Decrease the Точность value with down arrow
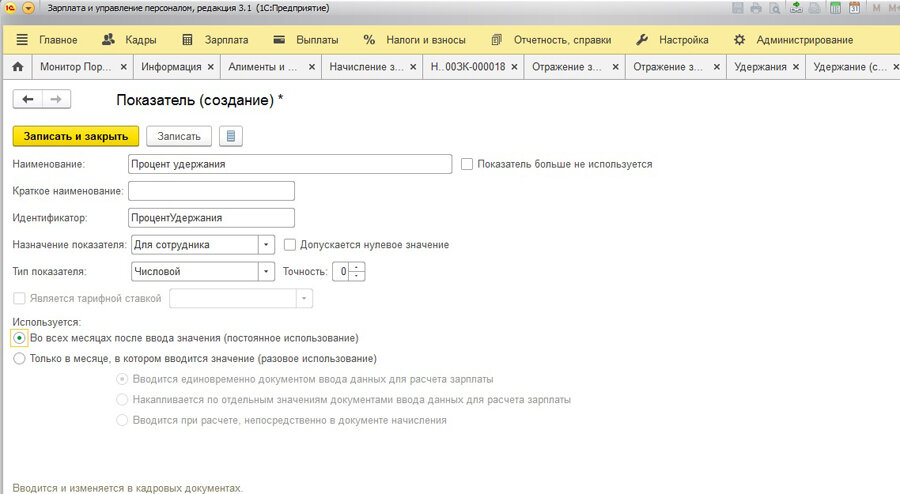The width and height of the screenshot is (900, 494). click(357, 276)
